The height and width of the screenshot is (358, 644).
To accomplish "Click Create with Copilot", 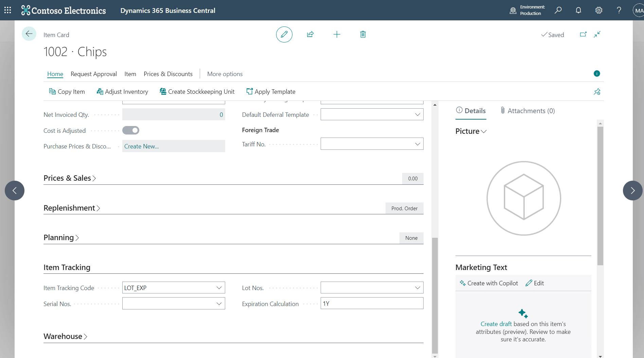I will point(489,283).
